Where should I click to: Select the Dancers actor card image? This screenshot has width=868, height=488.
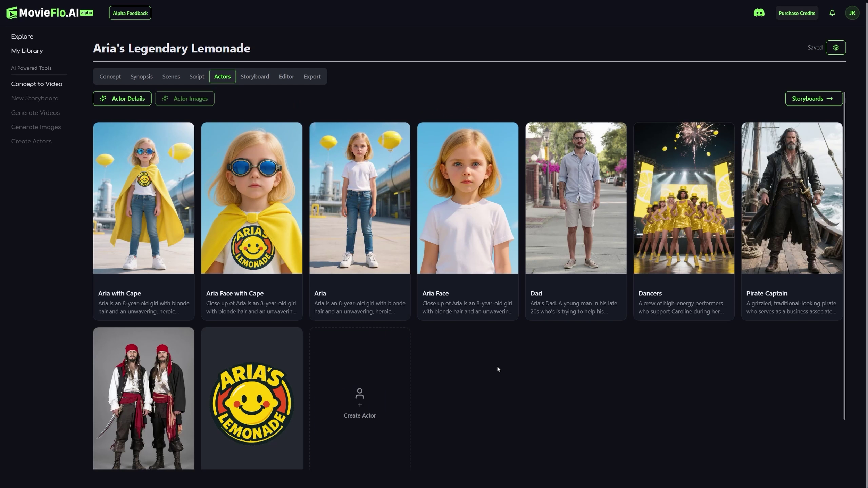click(x=683, y=197)
